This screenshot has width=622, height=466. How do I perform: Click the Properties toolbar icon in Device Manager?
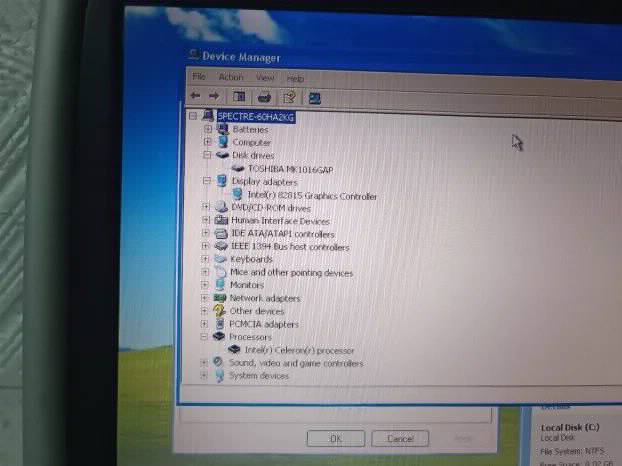[239, 96]
